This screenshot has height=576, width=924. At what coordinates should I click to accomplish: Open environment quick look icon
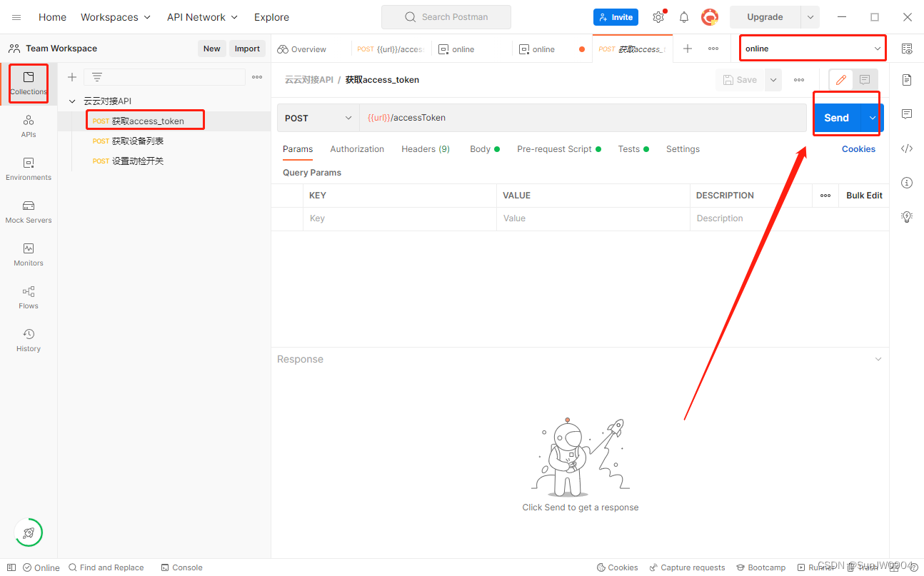[907, 49]
